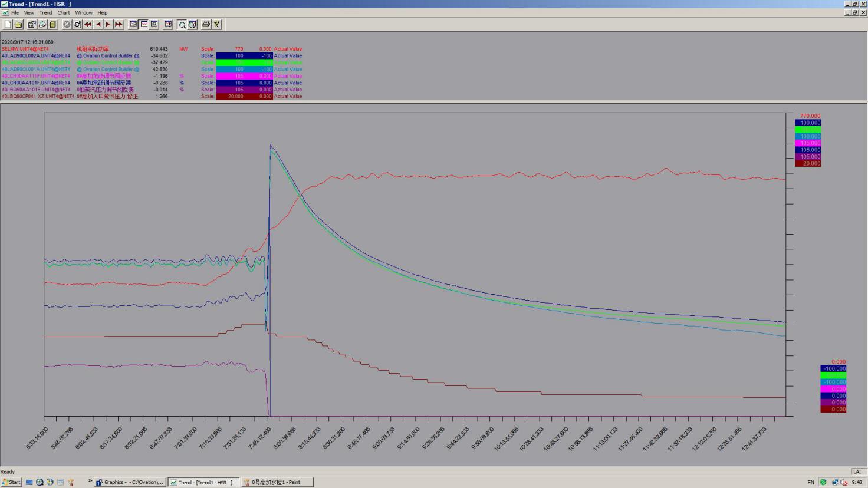Click the show desktop quick launch icon
Screen dimensions: 868x488
click(x=29, y=482)
